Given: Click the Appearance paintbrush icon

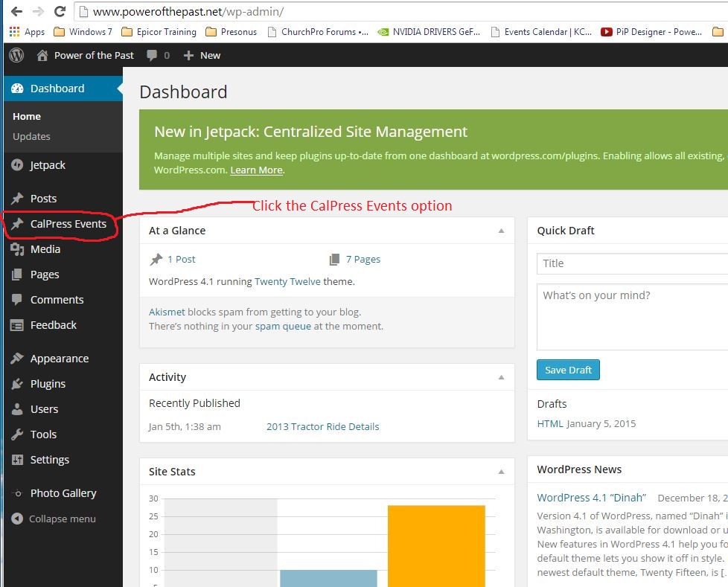Looking at the screenshot, I should [x=17, y=359].
